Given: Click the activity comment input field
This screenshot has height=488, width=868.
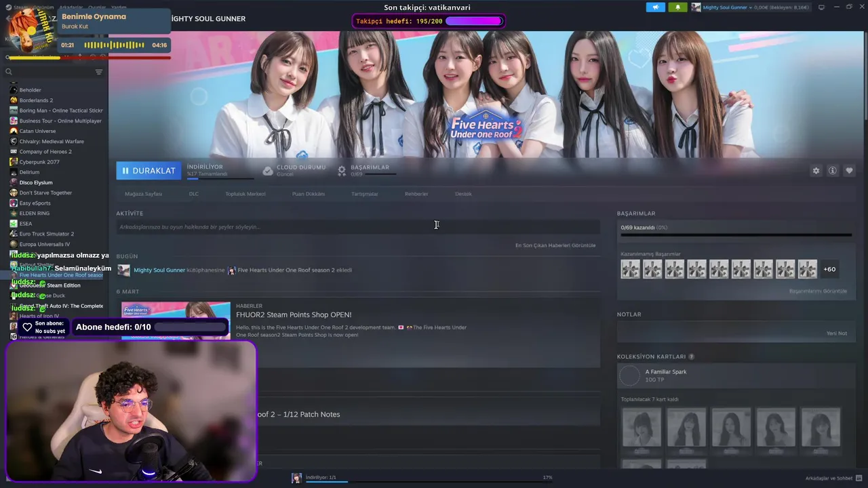Looking at the screenshot, I should click(x=358, y=227).
